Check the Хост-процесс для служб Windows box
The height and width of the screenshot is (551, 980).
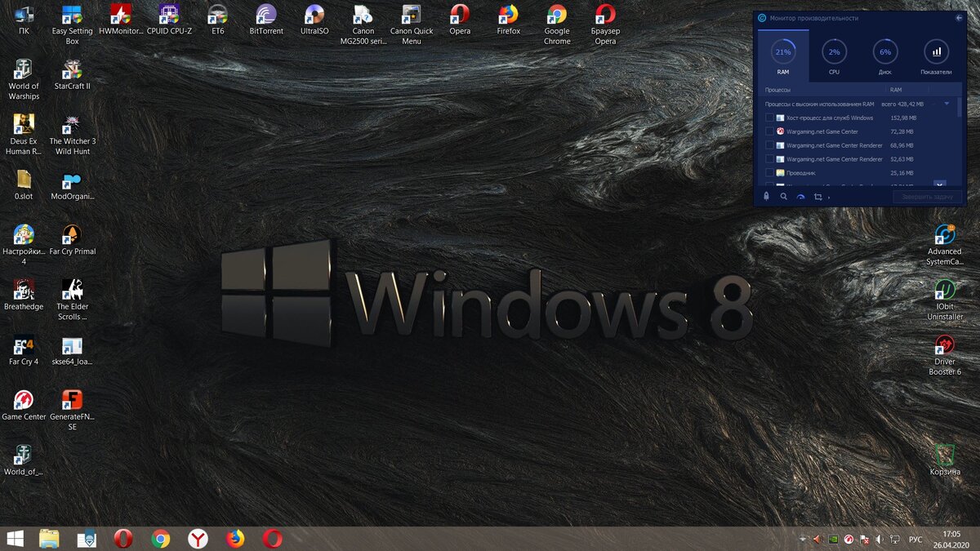tap(769, 118)
